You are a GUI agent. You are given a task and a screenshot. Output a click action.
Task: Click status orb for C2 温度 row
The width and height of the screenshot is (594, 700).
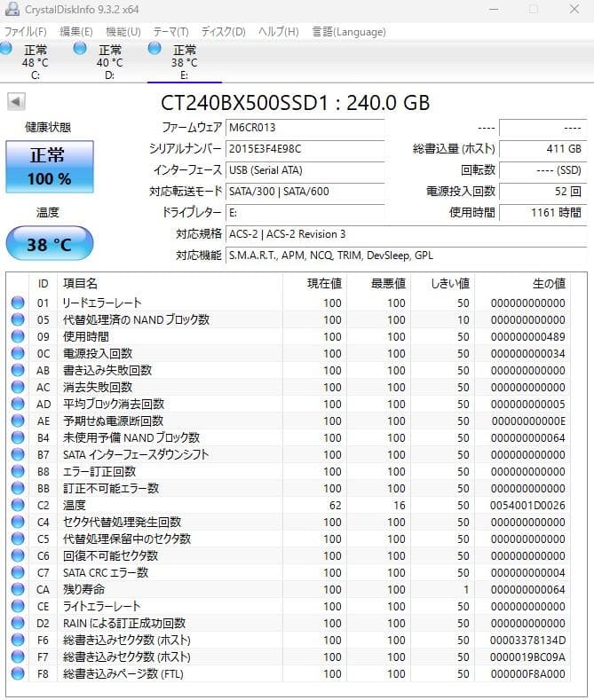pyautogui.click(x=18, y=505)
